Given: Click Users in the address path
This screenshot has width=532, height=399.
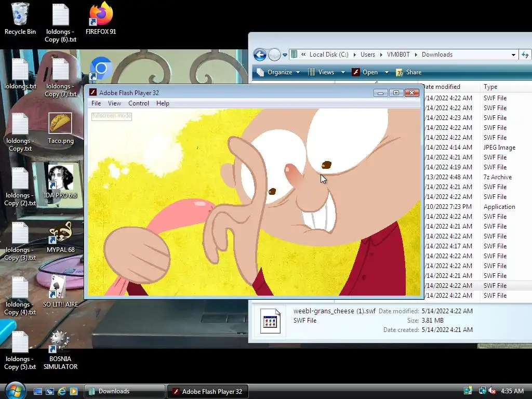Looking at the screenshot, I should (368, 55).
